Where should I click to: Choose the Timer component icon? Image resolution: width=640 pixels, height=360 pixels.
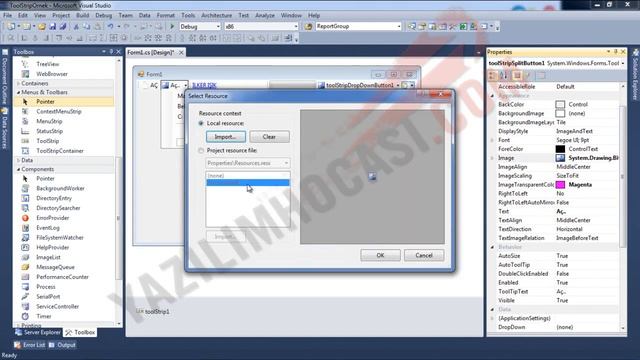point(25,316)
